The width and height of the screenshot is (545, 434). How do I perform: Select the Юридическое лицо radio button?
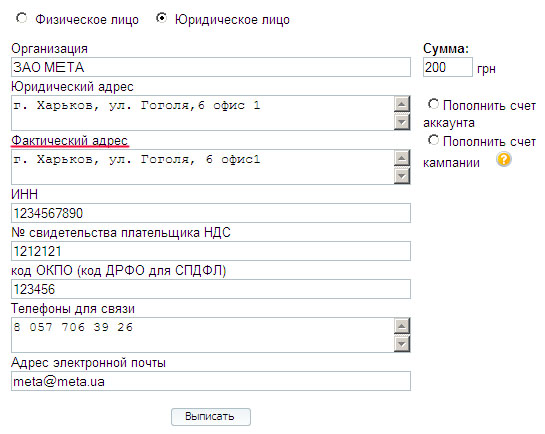pyautogui.click(x=161, y=18)
